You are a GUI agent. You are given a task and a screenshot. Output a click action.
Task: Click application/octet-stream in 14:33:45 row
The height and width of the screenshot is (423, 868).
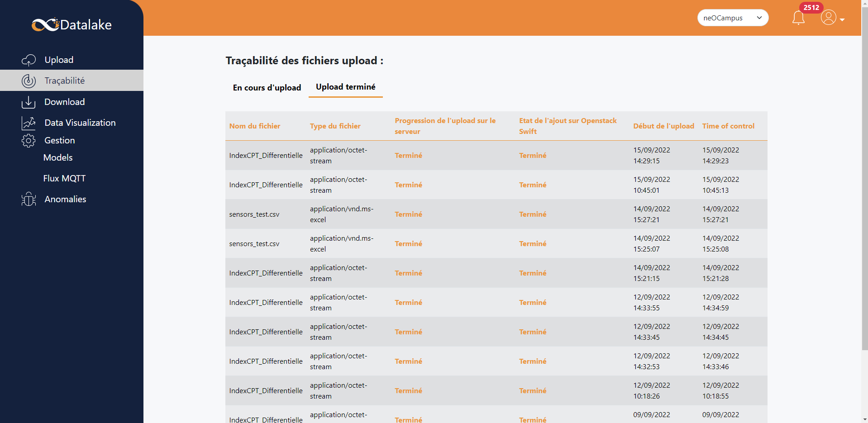339,332
